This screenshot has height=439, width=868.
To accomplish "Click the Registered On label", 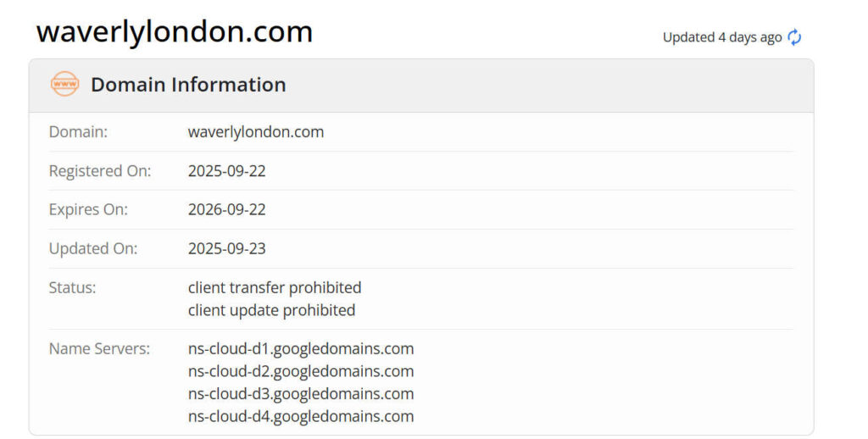I will tap(100, 171).
